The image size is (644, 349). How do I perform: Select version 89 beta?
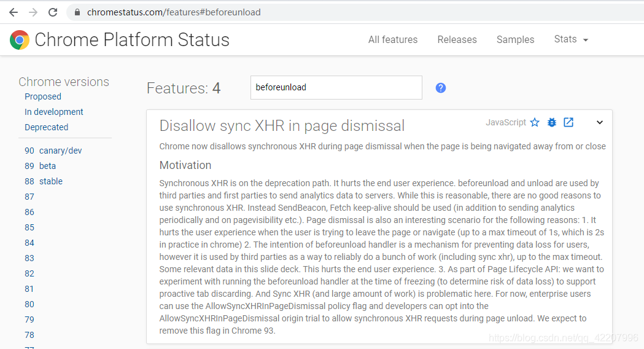40,166
